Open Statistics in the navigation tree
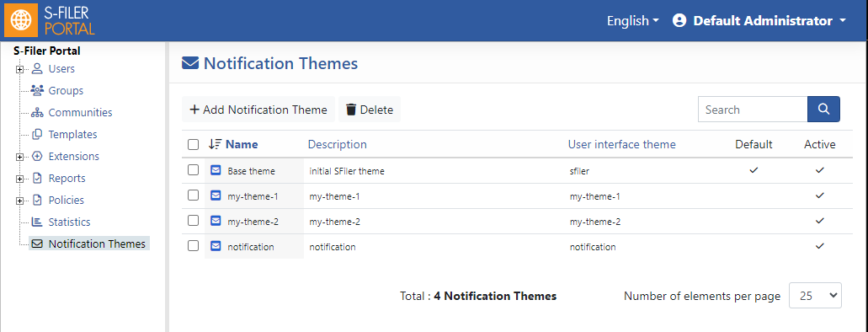Image resolution: width=868 pixels, height=332 pixels. 69,222
